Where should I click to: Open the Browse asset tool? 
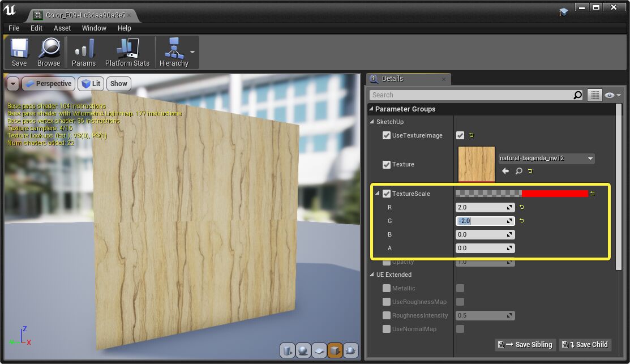click(49, 52)
